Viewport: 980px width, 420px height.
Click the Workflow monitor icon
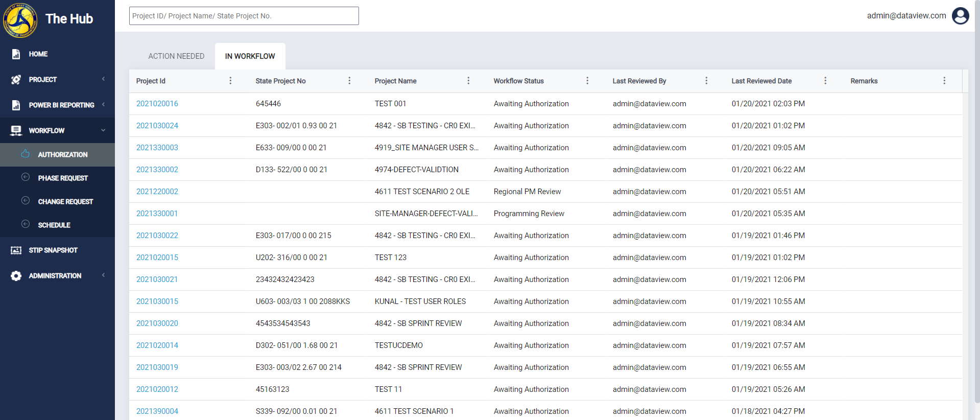[16, 131]
